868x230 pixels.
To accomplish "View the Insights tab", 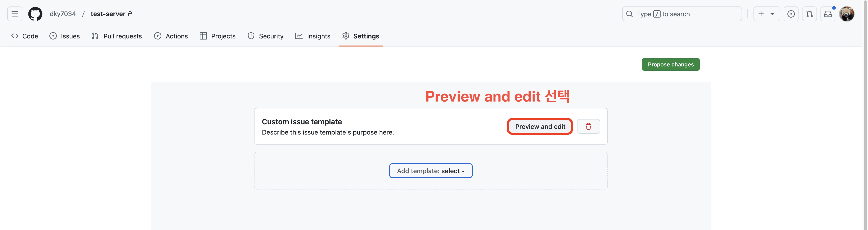I will tap(313, 36).
